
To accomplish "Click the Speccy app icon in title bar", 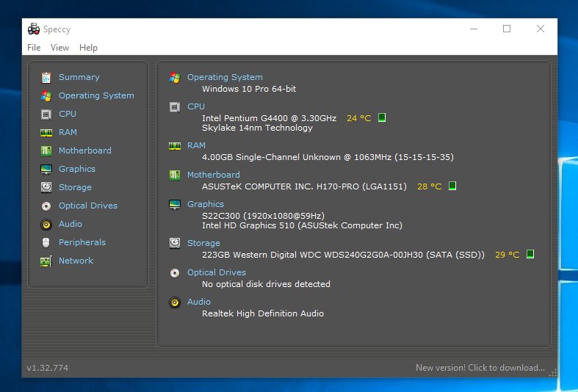I will [34, 29].
